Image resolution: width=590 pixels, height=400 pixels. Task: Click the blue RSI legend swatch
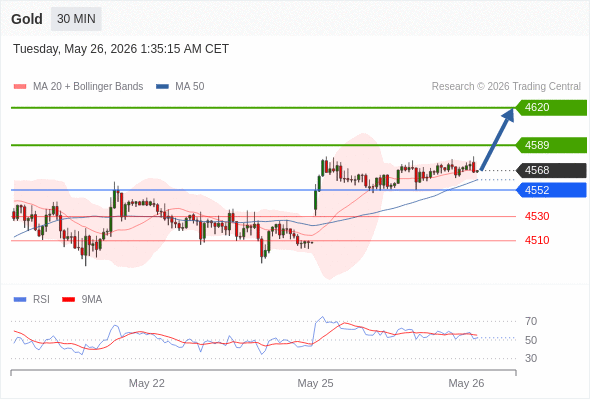coord(20,300)
